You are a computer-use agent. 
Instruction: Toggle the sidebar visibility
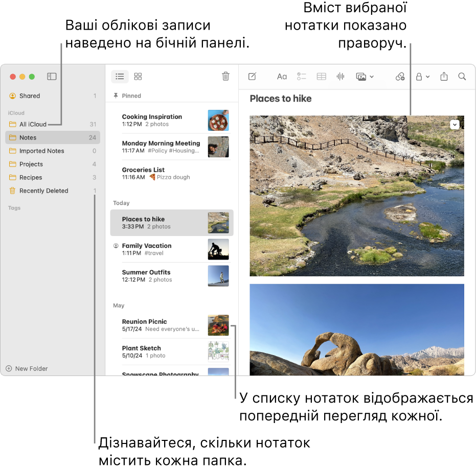click(52, 77)
